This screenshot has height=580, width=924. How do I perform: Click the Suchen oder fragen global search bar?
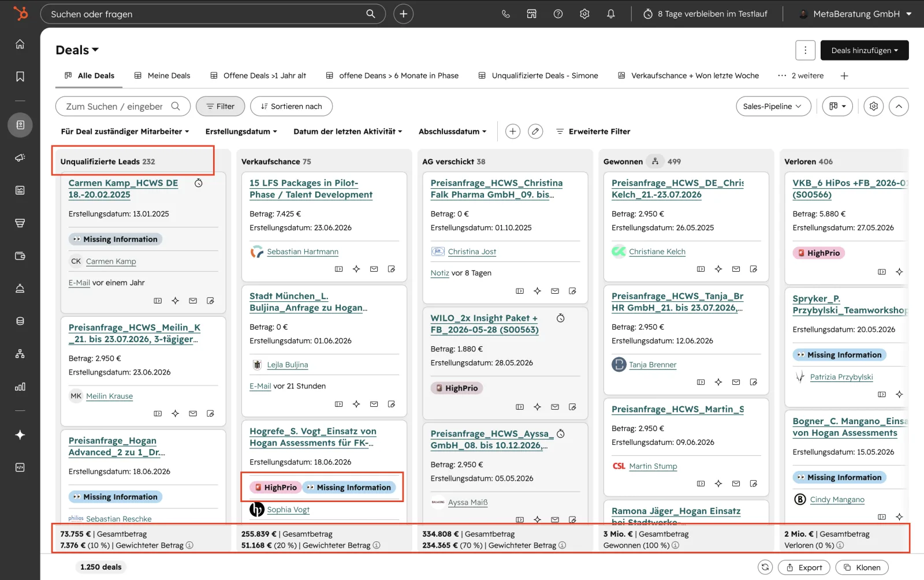coord(213,14)
